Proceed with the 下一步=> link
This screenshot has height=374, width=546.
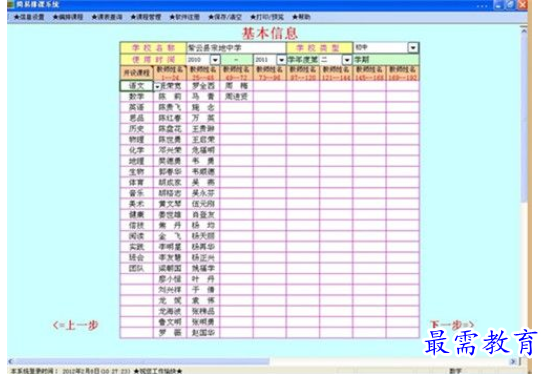(452, 325)
